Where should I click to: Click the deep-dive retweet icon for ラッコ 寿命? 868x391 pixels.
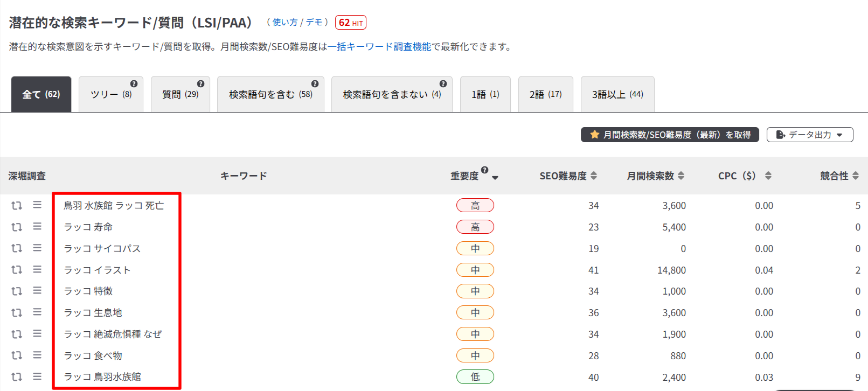pos(17,227)
